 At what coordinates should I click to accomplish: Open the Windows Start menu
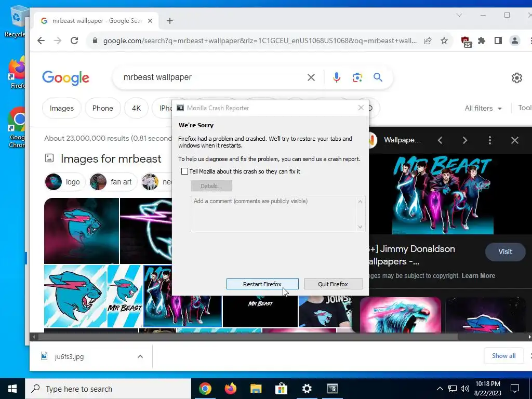pyautogui.click(x=12, y=389)
